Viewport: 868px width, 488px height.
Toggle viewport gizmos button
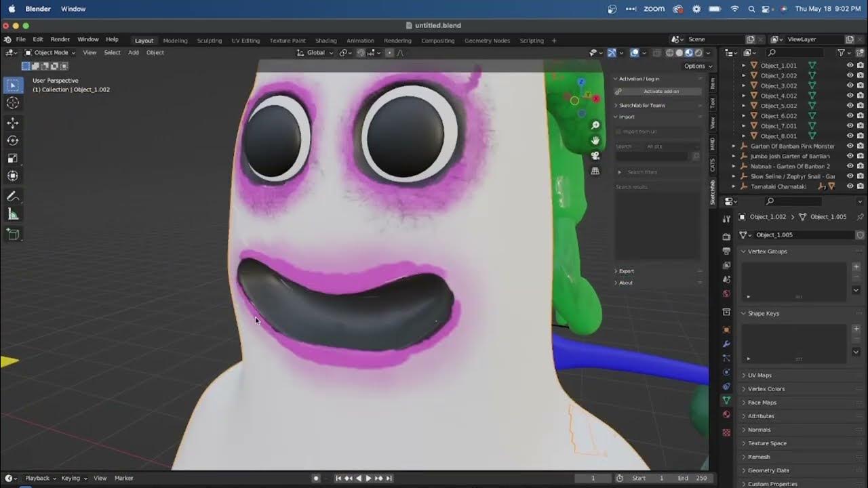612,53
